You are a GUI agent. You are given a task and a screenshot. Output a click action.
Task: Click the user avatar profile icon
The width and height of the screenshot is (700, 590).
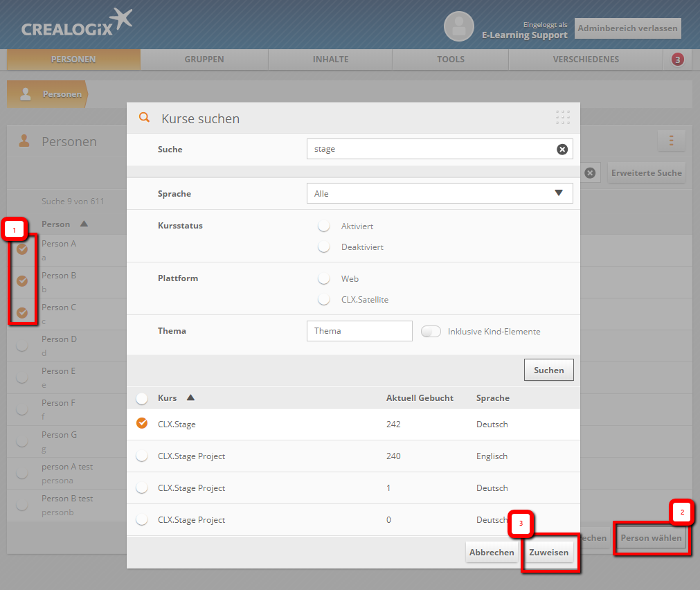pos(458,27)
